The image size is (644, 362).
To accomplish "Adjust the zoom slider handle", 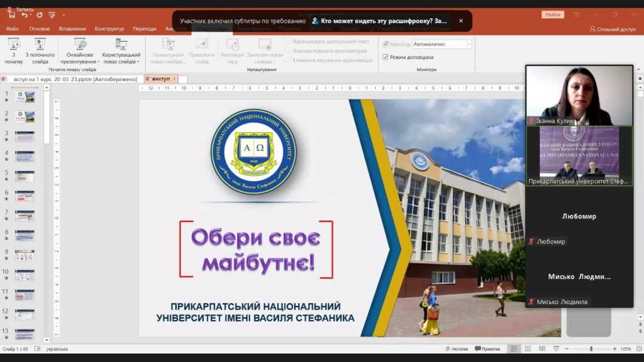I will tap(591, 349).
